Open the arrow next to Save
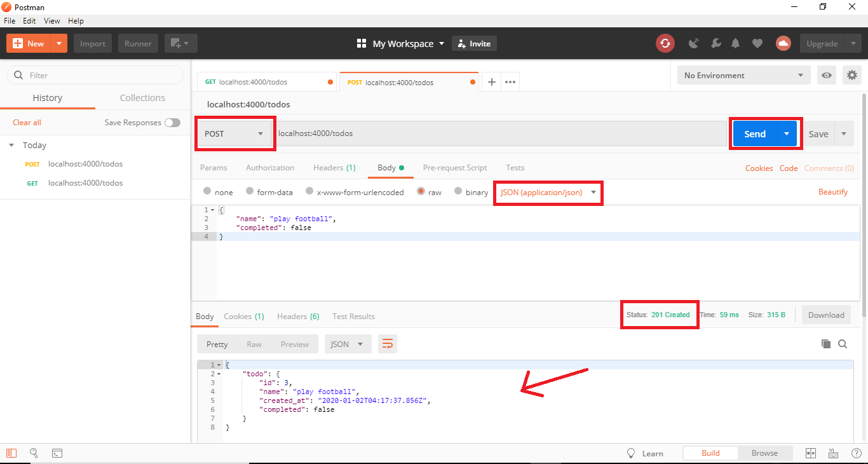Screen dimensions: 868x464 [x=844, y=133]
